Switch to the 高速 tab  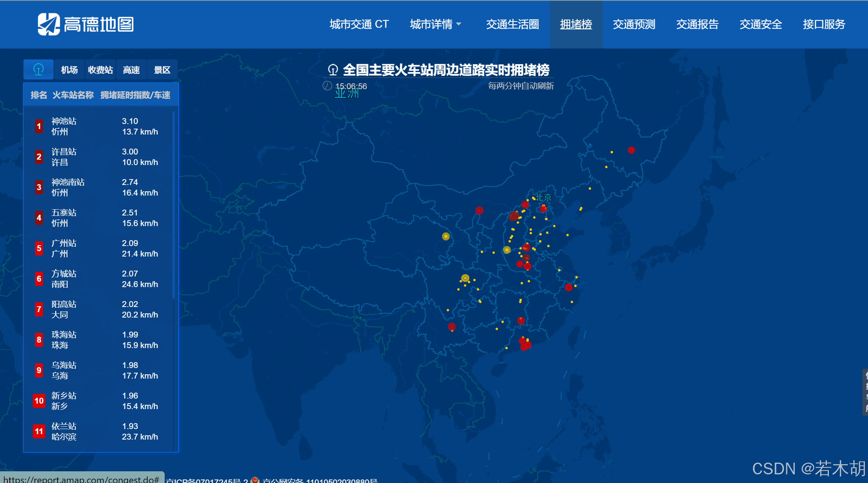point(131,70)
